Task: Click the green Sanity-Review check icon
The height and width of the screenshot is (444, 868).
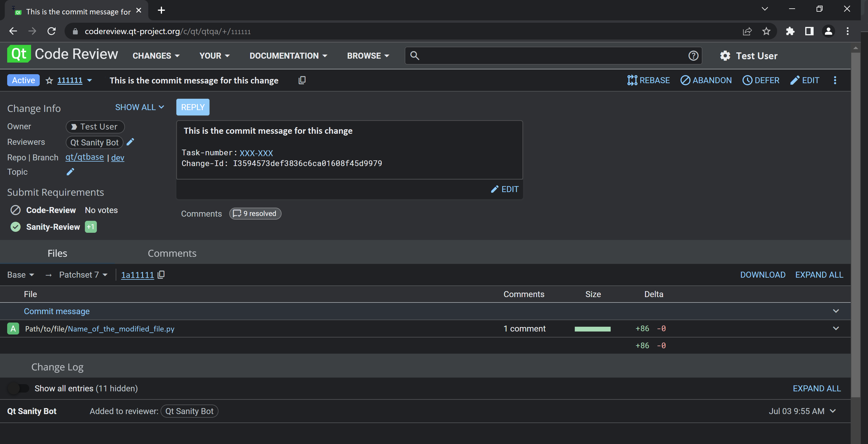Action: 16,227
